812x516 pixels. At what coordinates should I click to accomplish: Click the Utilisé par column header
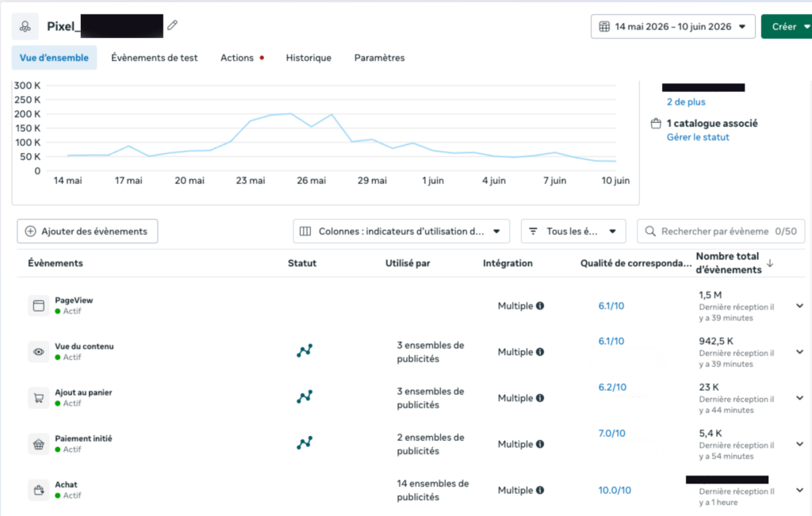click(x=408, y=263)
